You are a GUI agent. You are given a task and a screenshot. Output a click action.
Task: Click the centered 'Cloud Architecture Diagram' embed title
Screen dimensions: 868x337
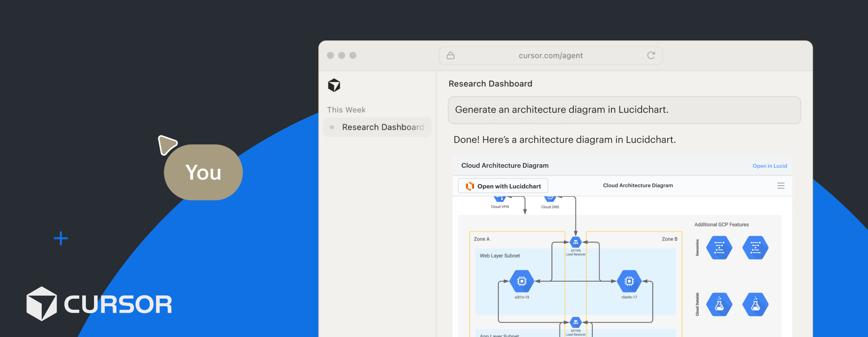[638, 186]
